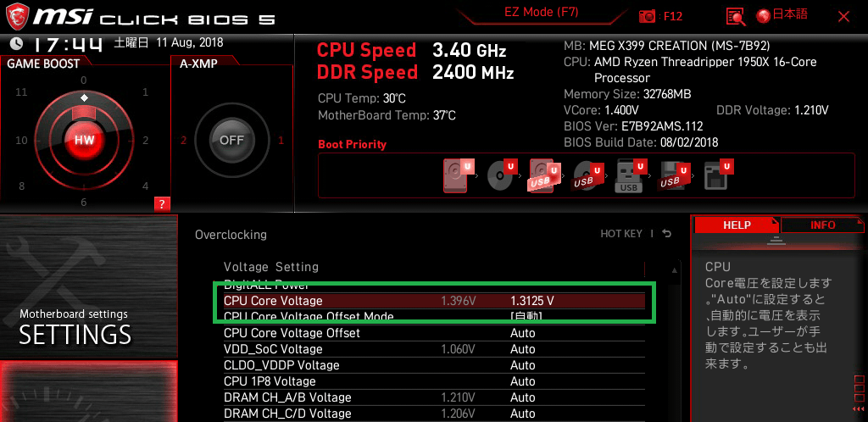Viewport: 868px width, 422px height.
Task: Click the Boot Priority label
Action: pos(352,144)
